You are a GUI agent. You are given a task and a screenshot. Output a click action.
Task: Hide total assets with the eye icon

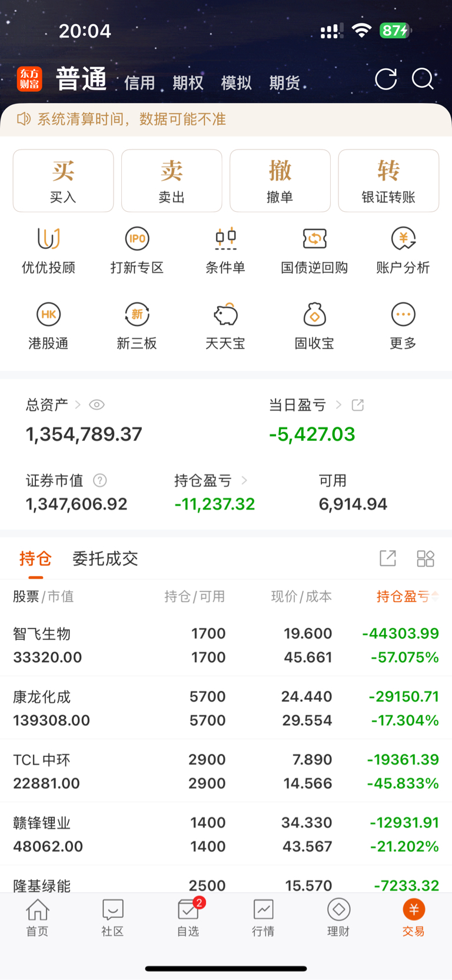click(x=97, y=405)
